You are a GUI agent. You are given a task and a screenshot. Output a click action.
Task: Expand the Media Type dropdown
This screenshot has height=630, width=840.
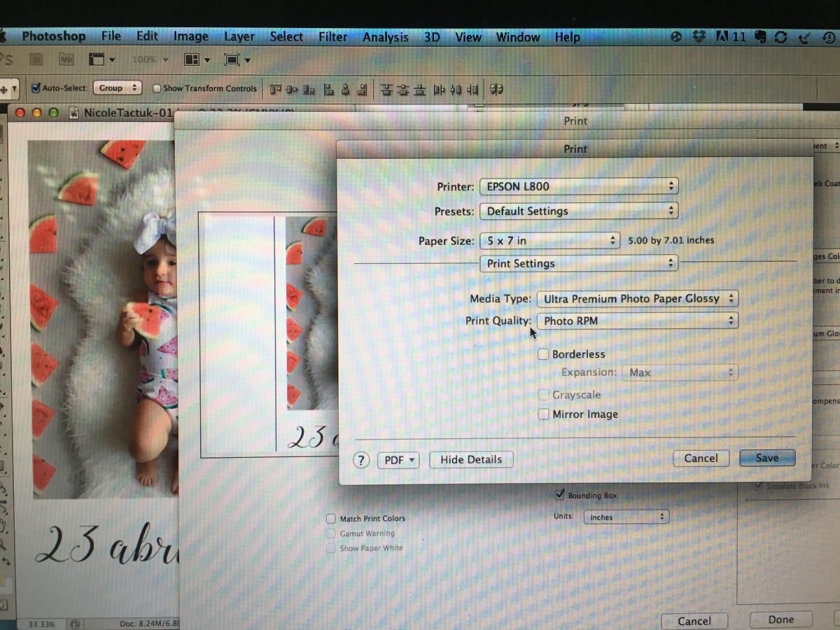click(x=637, y=299)
